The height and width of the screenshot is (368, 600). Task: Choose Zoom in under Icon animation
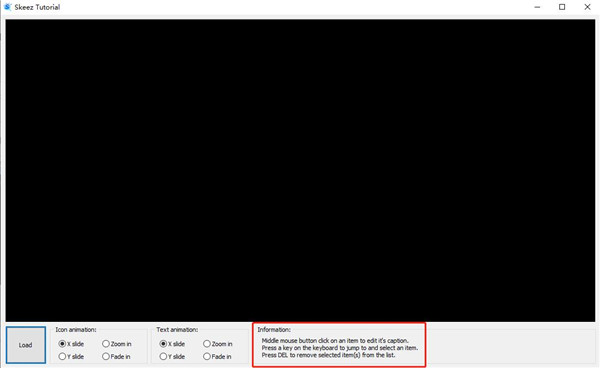point(117,344)
